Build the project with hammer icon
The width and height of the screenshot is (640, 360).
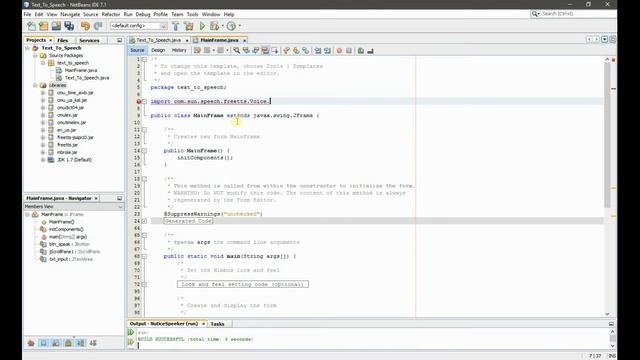coord(176,26)
